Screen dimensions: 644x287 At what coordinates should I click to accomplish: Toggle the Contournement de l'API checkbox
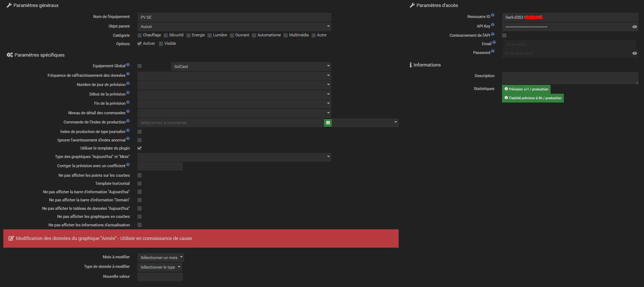[504, 35]
